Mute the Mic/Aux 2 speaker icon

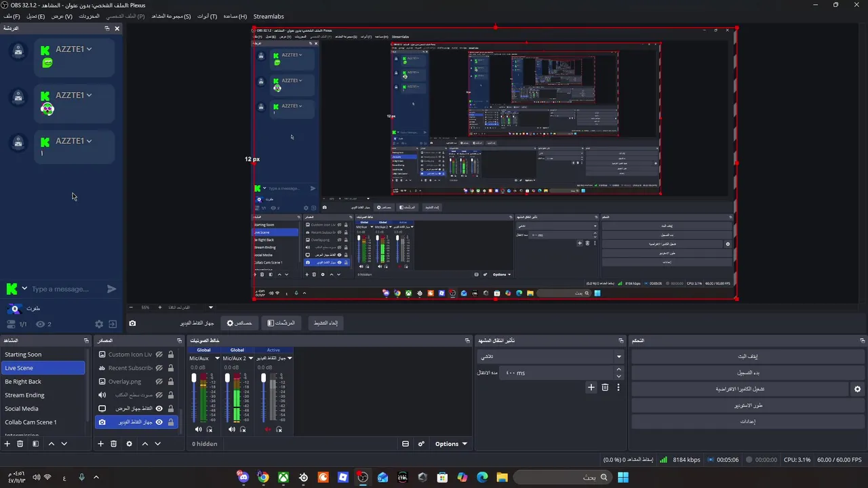tap(232, 429)
